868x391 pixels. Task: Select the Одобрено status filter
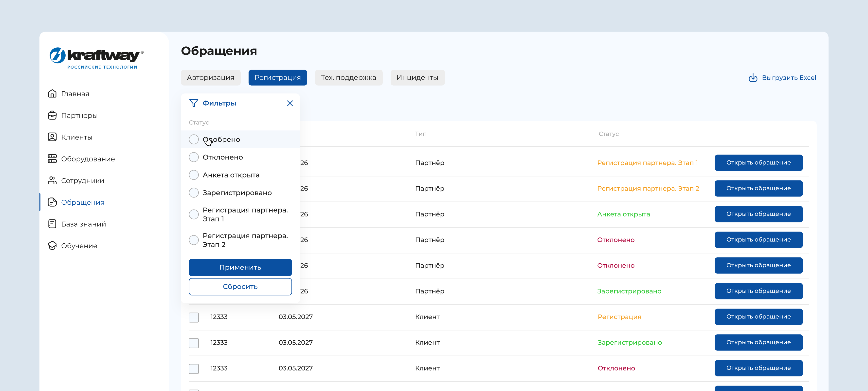click(x=194, y=139)
